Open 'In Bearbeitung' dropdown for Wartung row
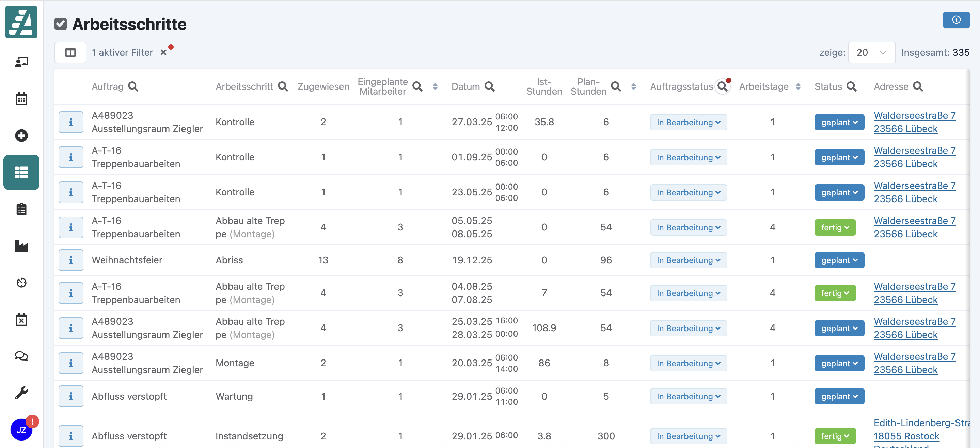 click(688, 396)
